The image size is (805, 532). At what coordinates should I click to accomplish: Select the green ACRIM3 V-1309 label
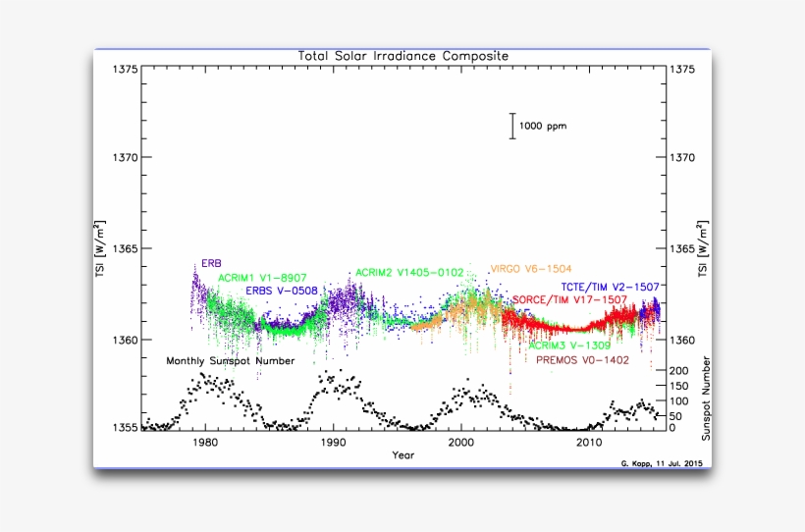[x=569, y=346]
